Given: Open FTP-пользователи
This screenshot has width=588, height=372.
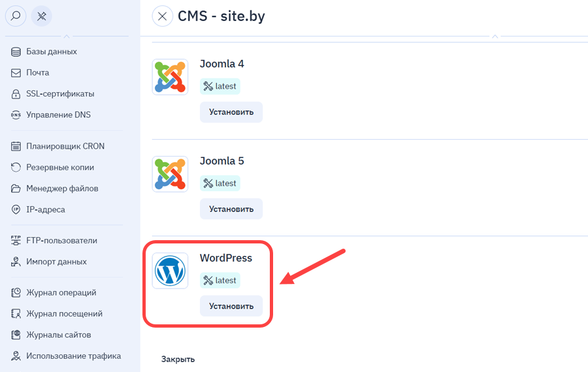Looking at the screenshot, I should [x=61, y=241].
